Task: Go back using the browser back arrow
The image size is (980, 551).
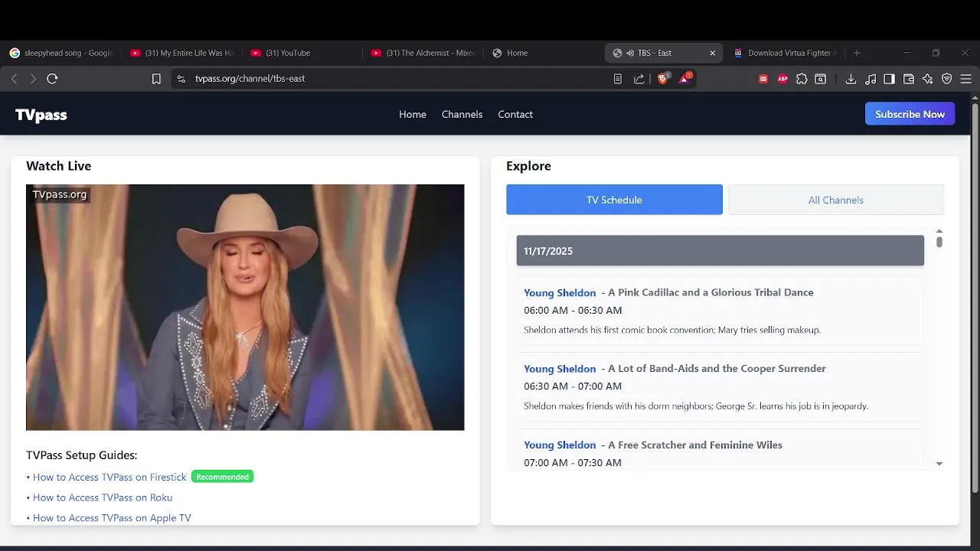Action: click(x=14, y=79)
